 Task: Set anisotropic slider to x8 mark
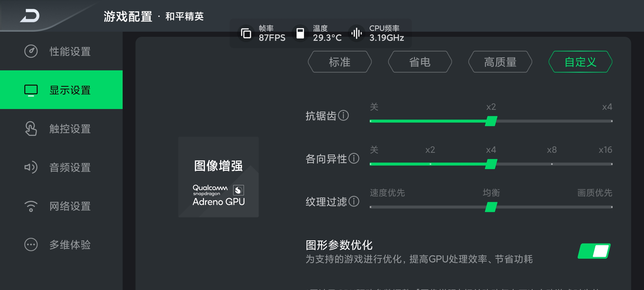click(552, 164)
